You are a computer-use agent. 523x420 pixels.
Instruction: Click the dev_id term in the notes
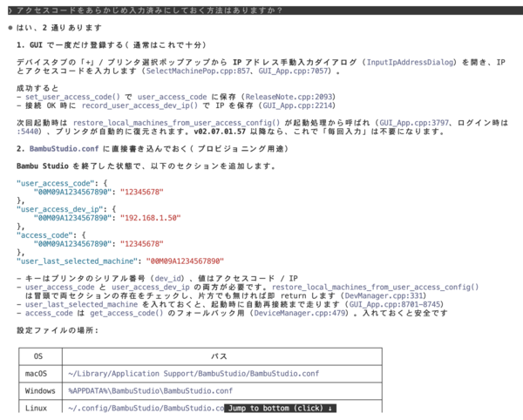click(x=168, y=279)
